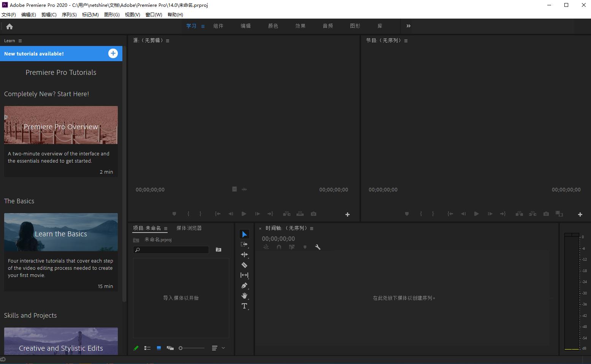This screenshot has height=364, width=591.
Task: Switch project panel to freeform view
Action: pyautogui.click(x=170, y=348)
